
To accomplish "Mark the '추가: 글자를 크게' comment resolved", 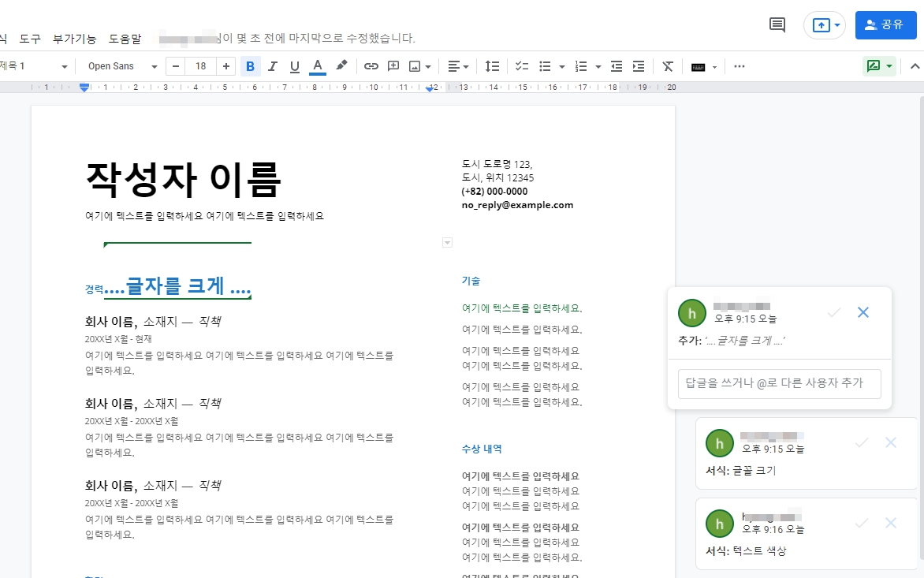I will tap(833, 312).
